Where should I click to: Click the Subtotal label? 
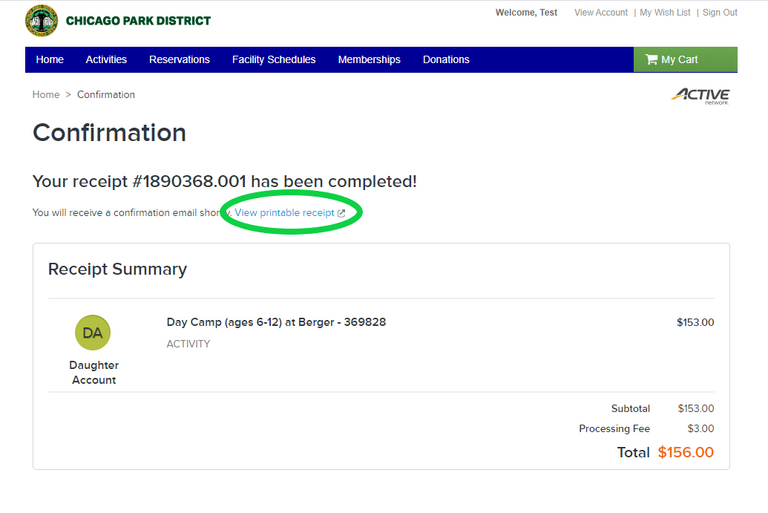[x=630, y=409]
